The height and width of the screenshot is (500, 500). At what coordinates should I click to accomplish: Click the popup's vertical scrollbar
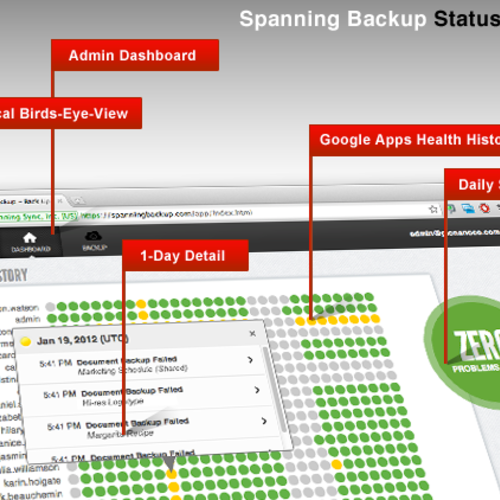[274, 390]
